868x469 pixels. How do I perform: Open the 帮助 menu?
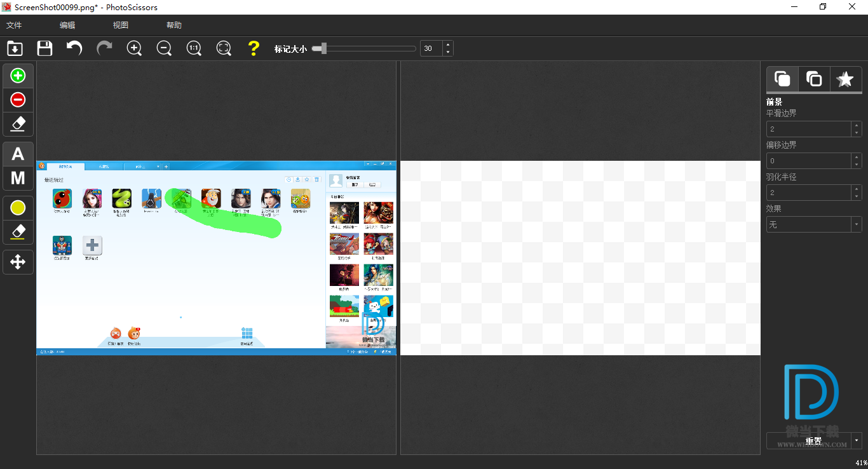[x=174, y=25]
